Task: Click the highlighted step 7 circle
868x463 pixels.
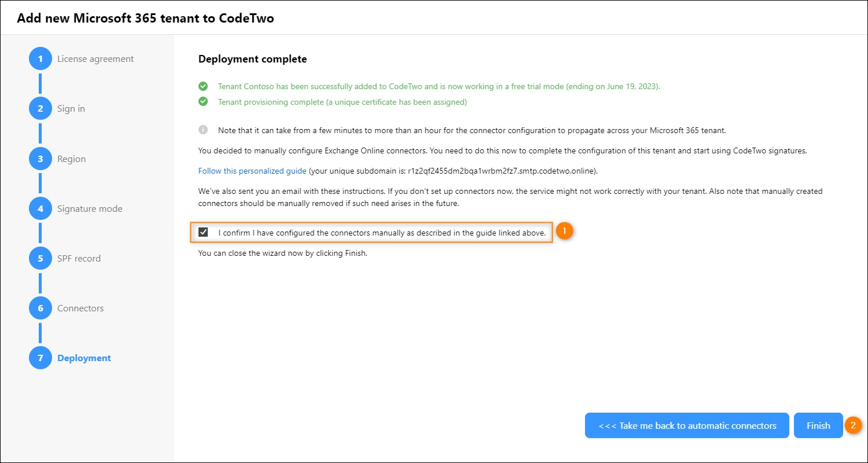Action: click(41, 358)
